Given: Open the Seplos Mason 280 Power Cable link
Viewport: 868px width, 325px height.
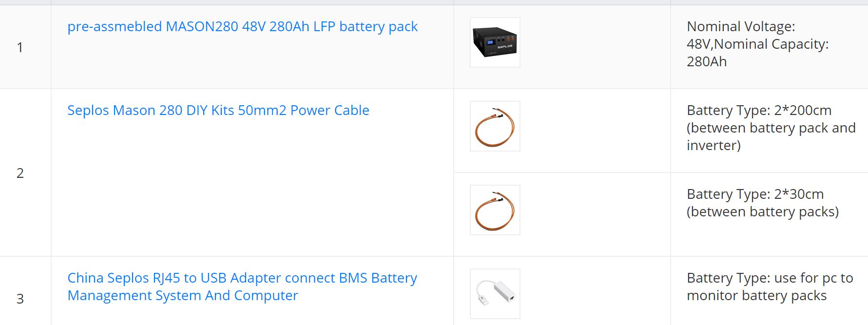Looking at the screenshot, I should point(218,111).
